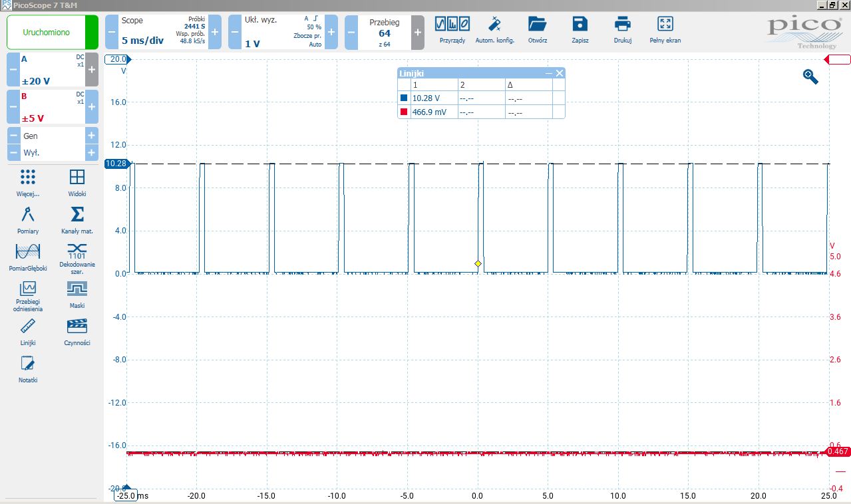Select 466.9 mV ruler value cell
The width and height of the screenshot is (851, 504).
tap(433, 112)
